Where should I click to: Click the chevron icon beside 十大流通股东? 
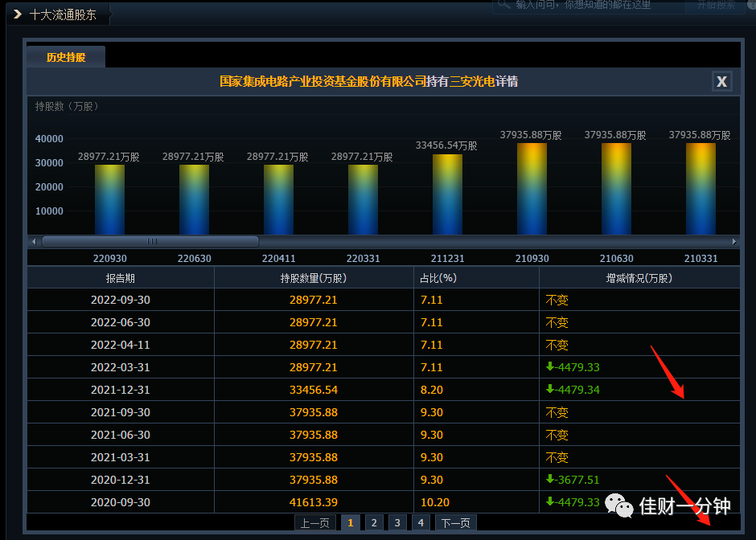coord(18,14)
